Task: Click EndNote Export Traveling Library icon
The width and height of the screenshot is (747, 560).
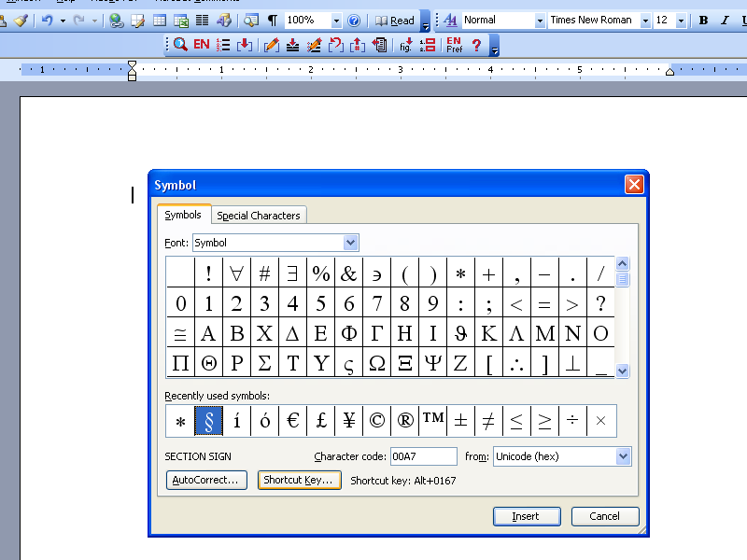Action: (379, 45)
